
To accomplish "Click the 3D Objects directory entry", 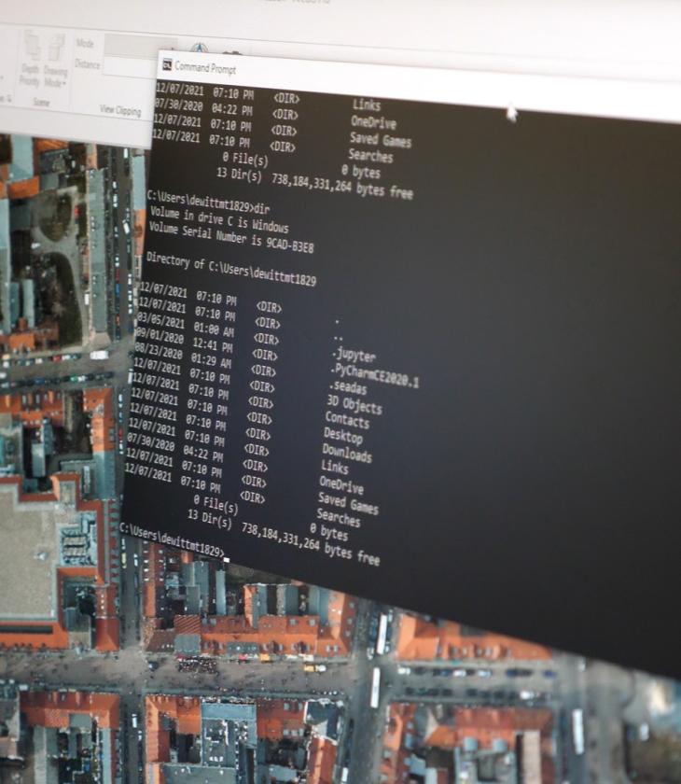I will point(354,404).
